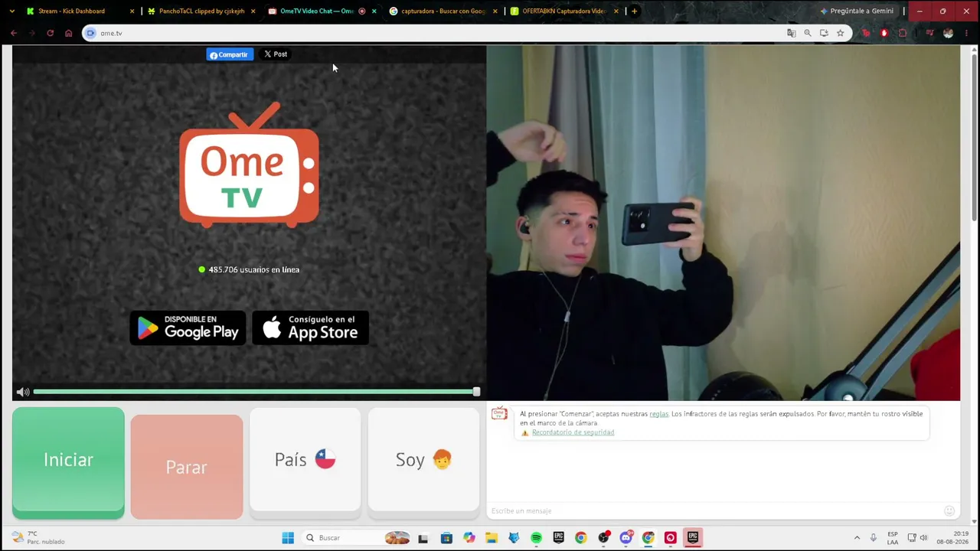Viewport: 980px width, 551px height.
Task: Click the OmeTV TV logo
Action: pos(249,165)
